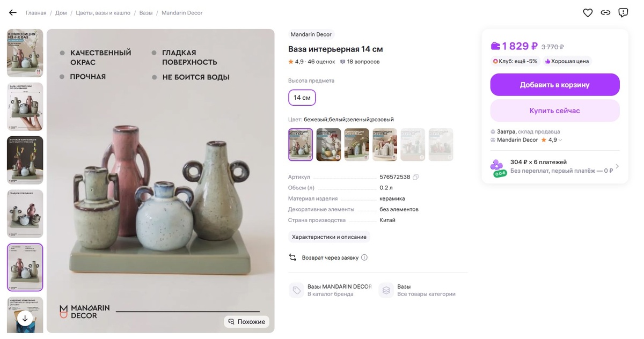Copy product link with chain icon
The height and width of the screenshot is (339, 644).
[605, 13]
